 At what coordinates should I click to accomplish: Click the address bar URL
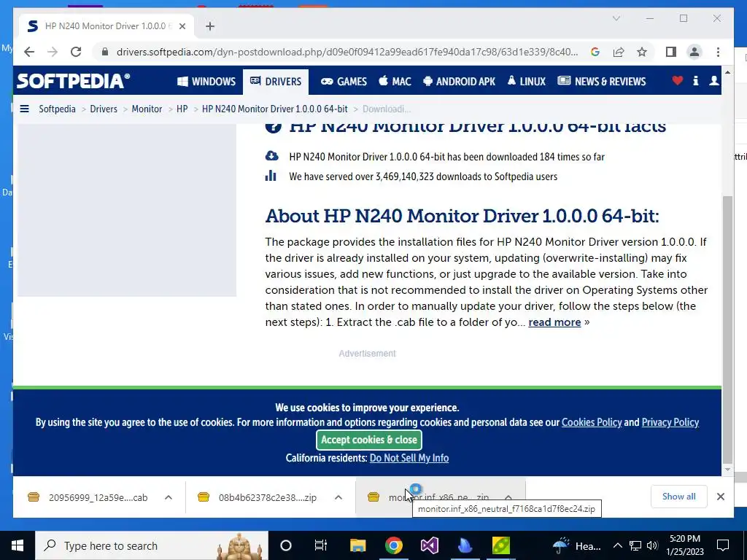point(347,52)
